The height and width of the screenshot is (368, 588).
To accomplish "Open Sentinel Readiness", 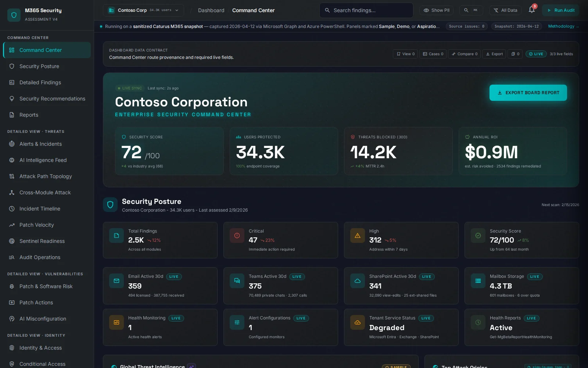I will pos(47,241).
